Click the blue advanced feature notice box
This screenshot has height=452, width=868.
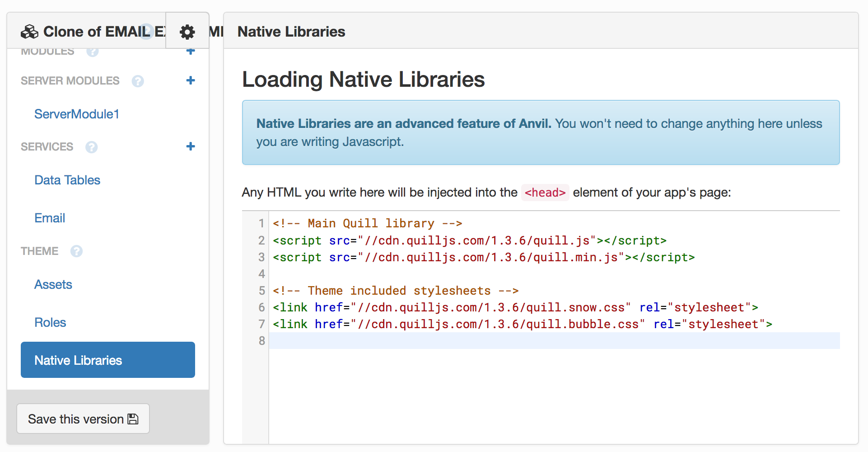(541, 132)
